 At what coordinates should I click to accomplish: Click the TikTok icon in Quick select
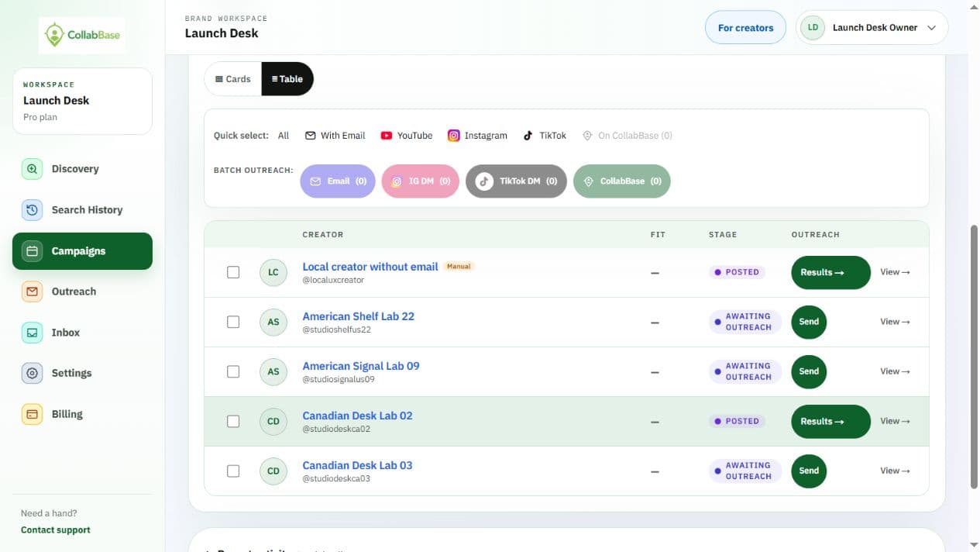(528, 136)
